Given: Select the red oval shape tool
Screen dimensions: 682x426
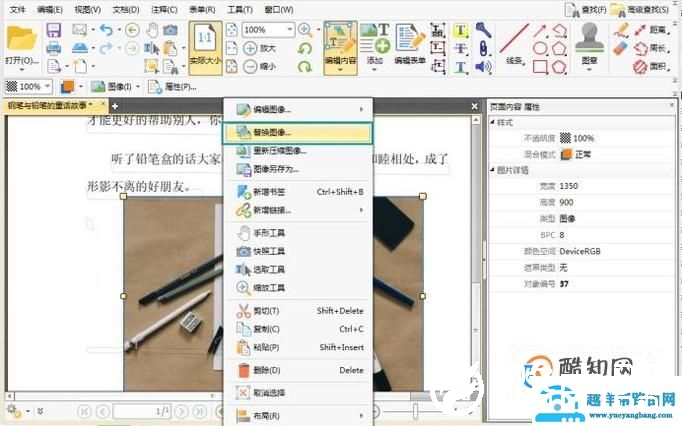Looking at the screenshot, I should click(540, 48).
